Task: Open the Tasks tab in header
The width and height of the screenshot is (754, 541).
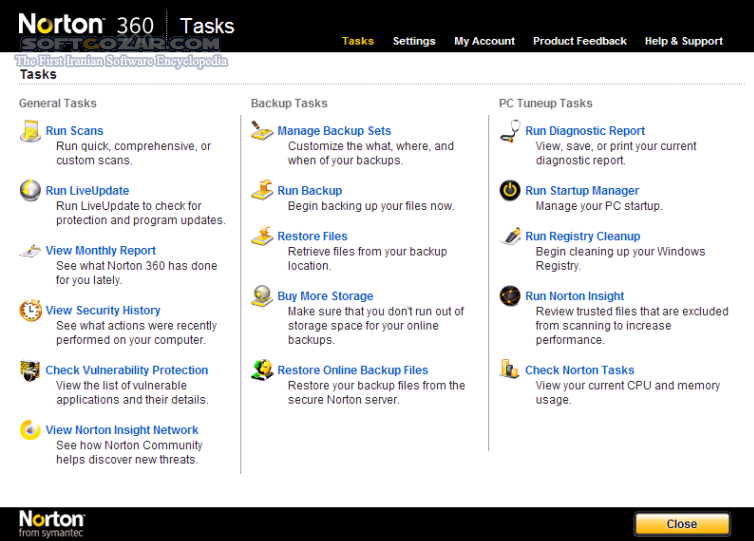Action: tap(358, 41)
